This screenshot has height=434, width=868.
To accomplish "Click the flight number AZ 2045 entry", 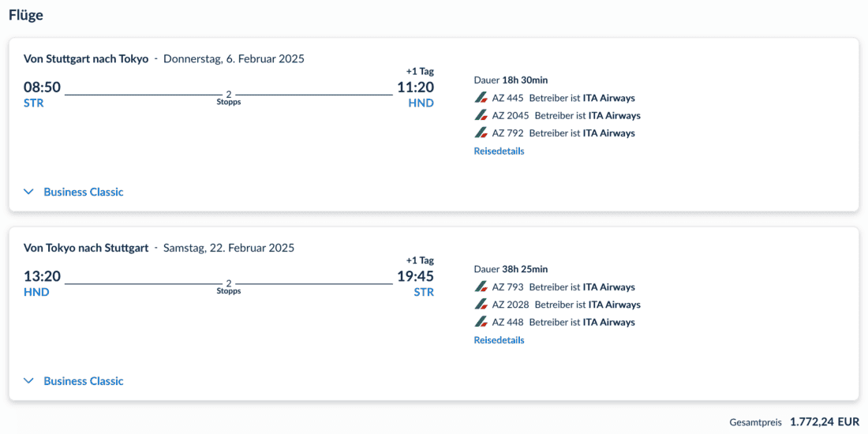I will pyautogui.click(x=511, y=115).
